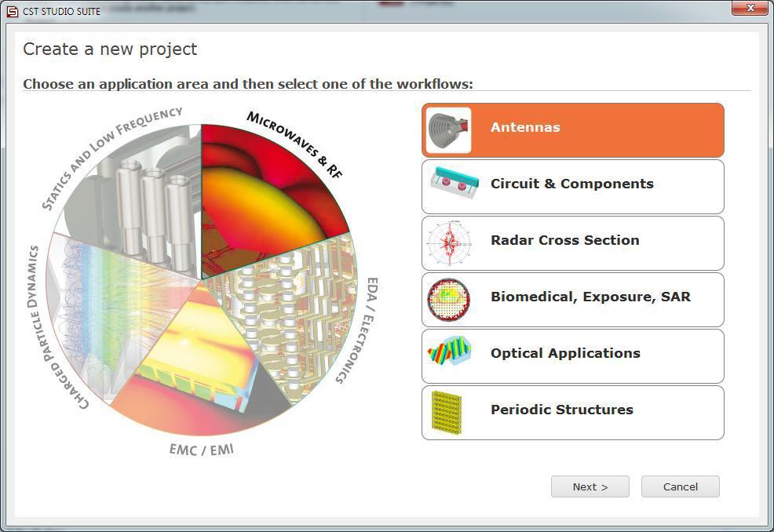Click the CST Studio Suite title icon
This screenshot has width=774, height=532.
[x=13, y=11]
